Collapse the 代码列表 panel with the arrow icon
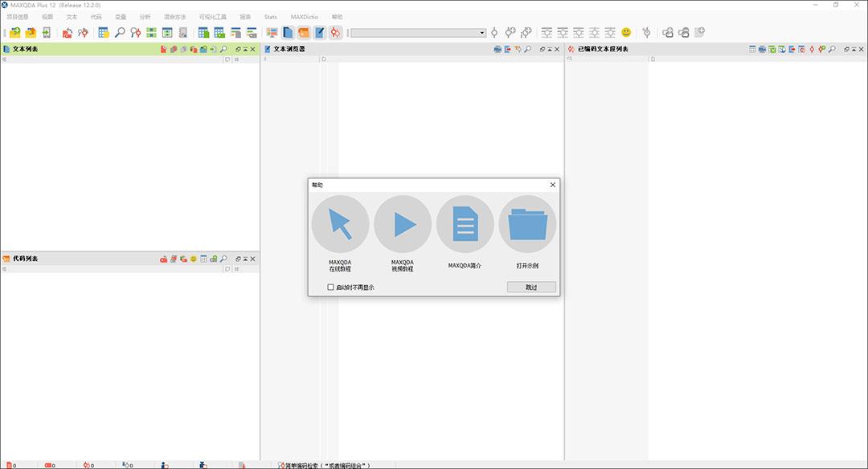 (x=246, y=259)
